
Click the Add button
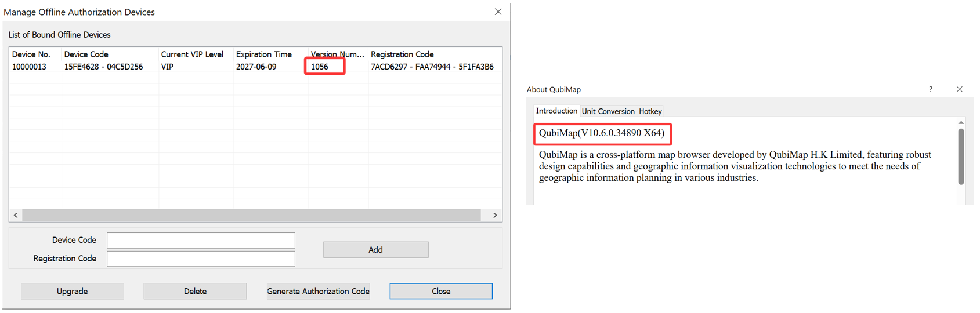375,249
